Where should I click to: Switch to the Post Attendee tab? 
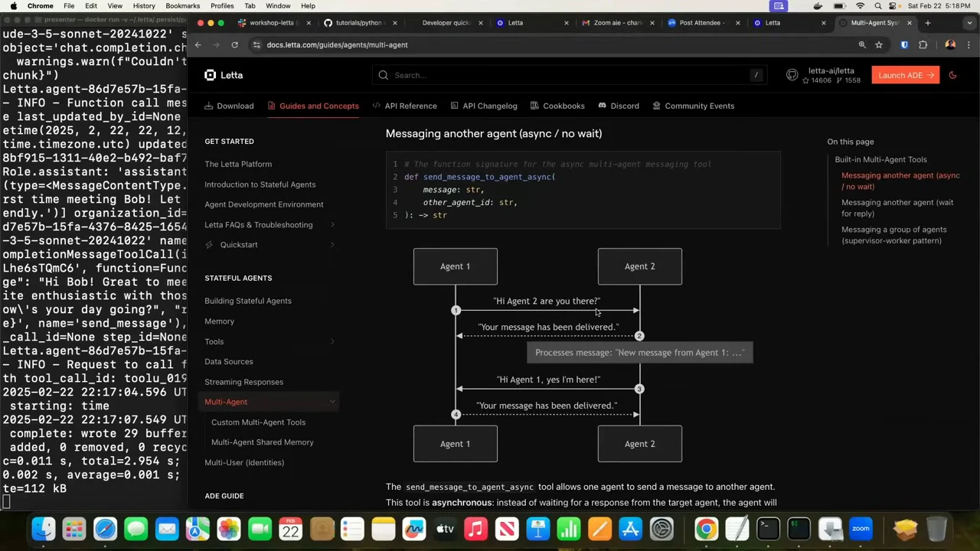click(704, 23)
